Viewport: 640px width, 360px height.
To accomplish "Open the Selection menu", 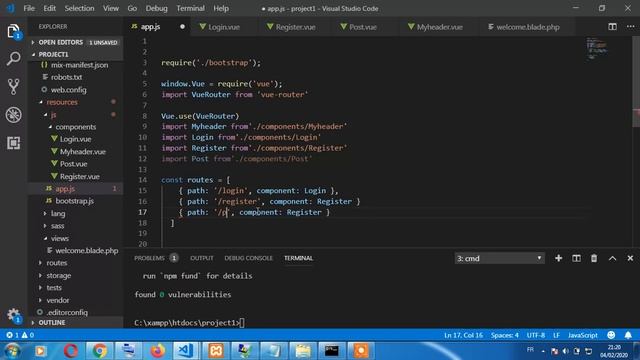I will click(79, 8).
